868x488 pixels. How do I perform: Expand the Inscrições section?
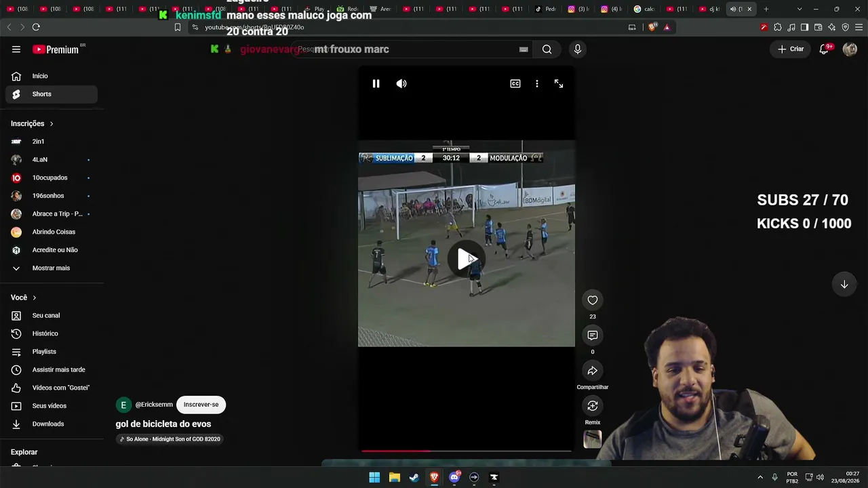click(33, 123)
